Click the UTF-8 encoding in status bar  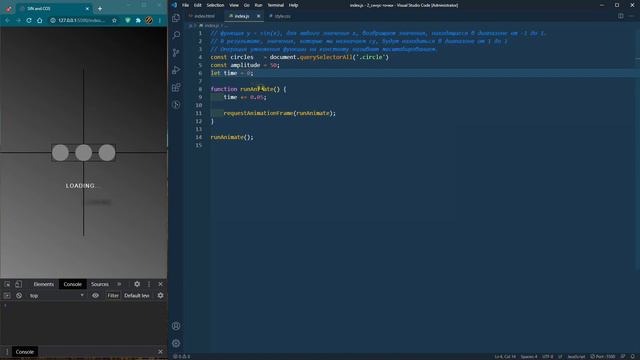tap(548, 357)
